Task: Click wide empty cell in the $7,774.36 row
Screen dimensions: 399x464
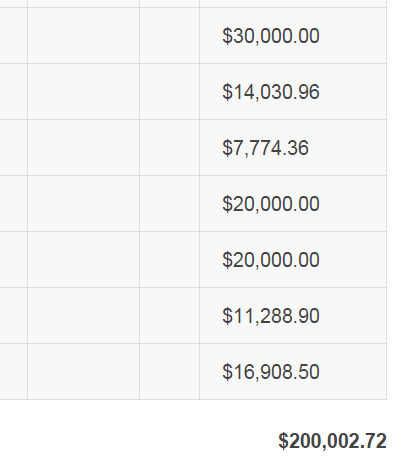Action: [x=83, y=148]
